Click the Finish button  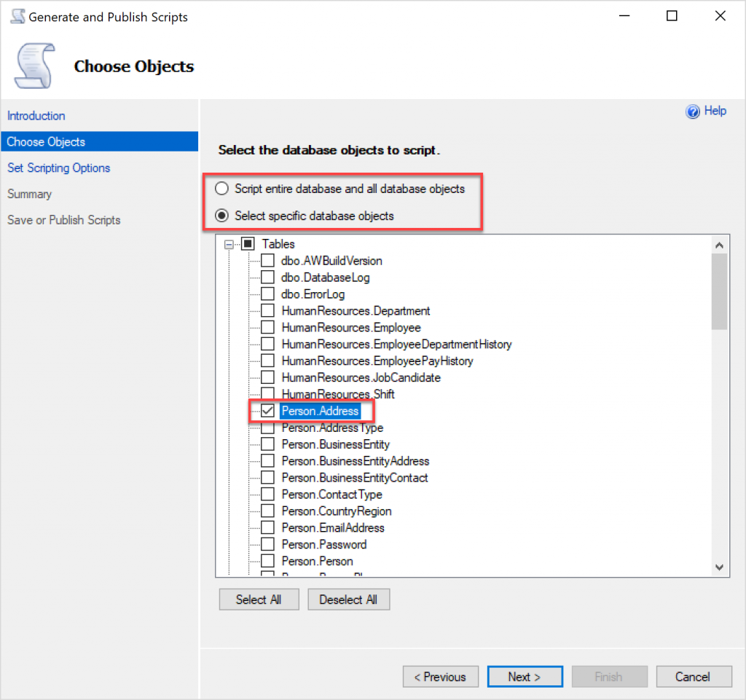point(609,676)
